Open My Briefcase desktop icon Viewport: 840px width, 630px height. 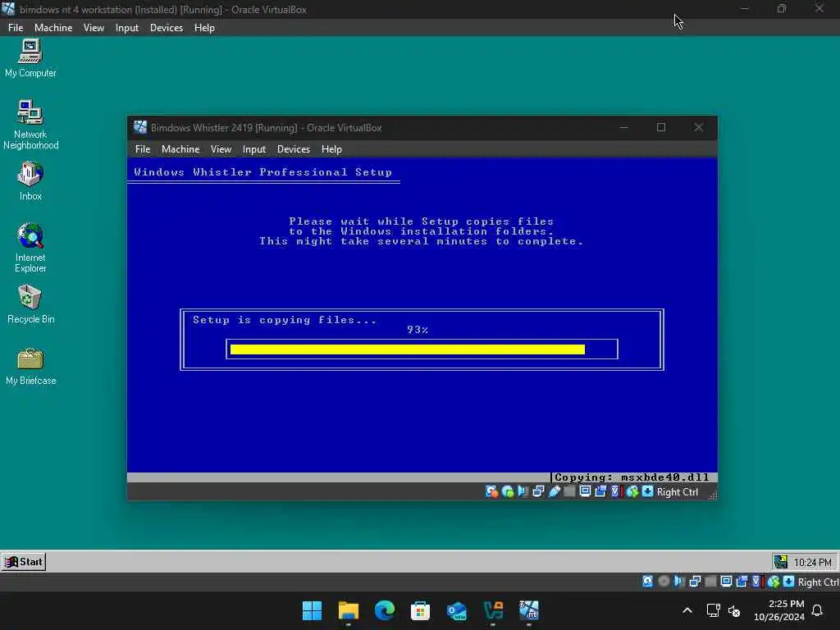30,367
